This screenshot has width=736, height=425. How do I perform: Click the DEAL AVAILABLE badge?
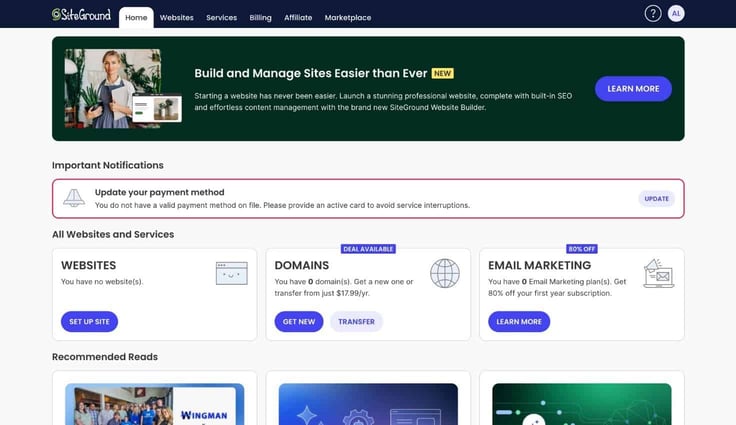click(x=368, y=249)
